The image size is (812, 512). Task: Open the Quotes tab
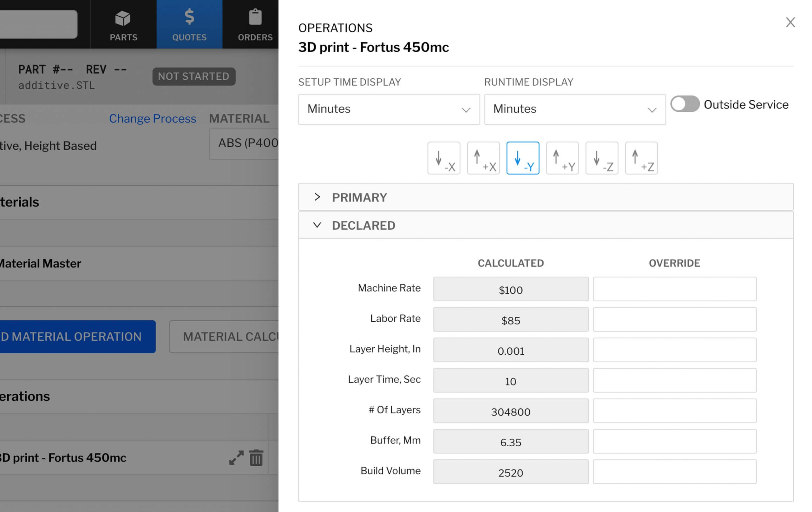[189, 24]
